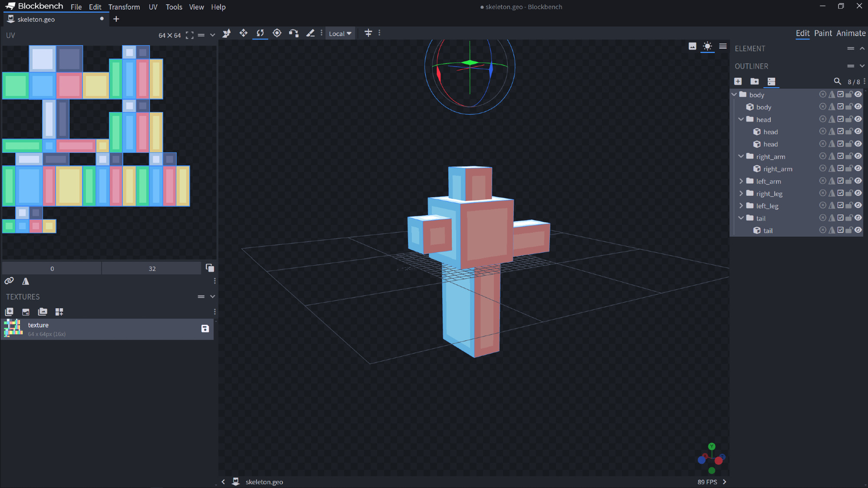The height and width of the screenshot is (488, 868).
Task: Open the UV menu
Action: (x=153, y=7)
